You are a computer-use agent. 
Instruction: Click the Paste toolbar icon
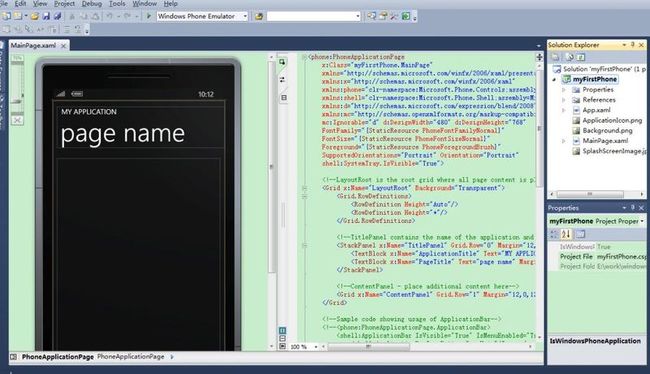[95, 16]
